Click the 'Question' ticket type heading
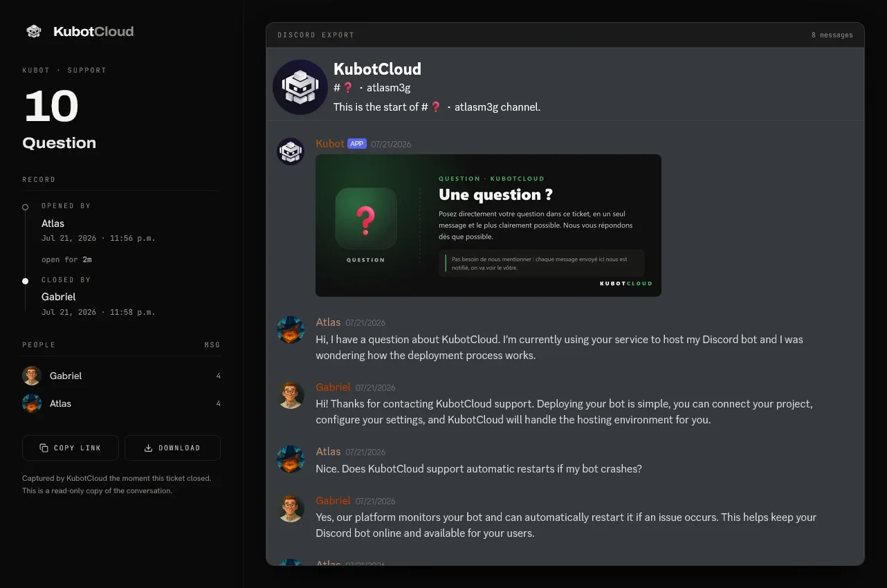This screenshot has height=588, width=887. [x=60, y=143]
